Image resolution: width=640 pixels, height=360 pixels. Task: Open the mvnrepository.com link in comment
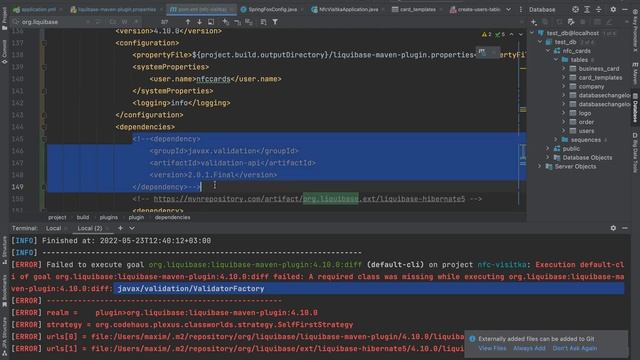click(309, 199)
